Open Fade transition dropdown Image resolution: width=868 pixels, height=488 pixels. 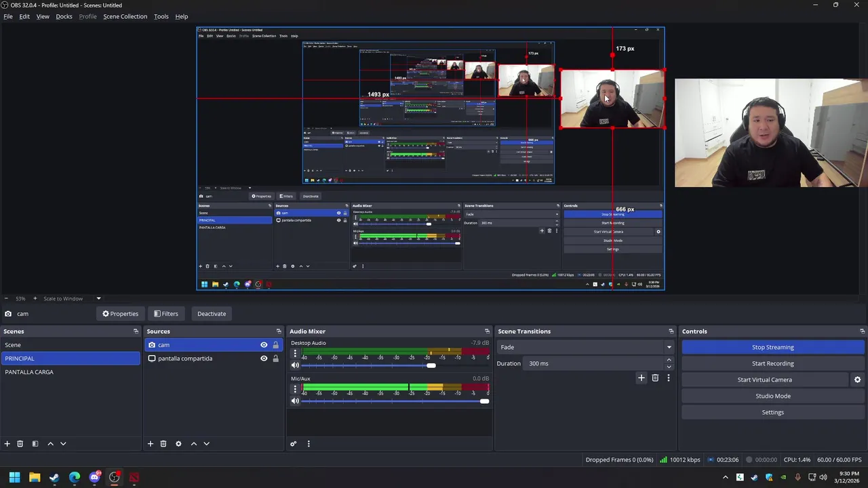point(587,347)
